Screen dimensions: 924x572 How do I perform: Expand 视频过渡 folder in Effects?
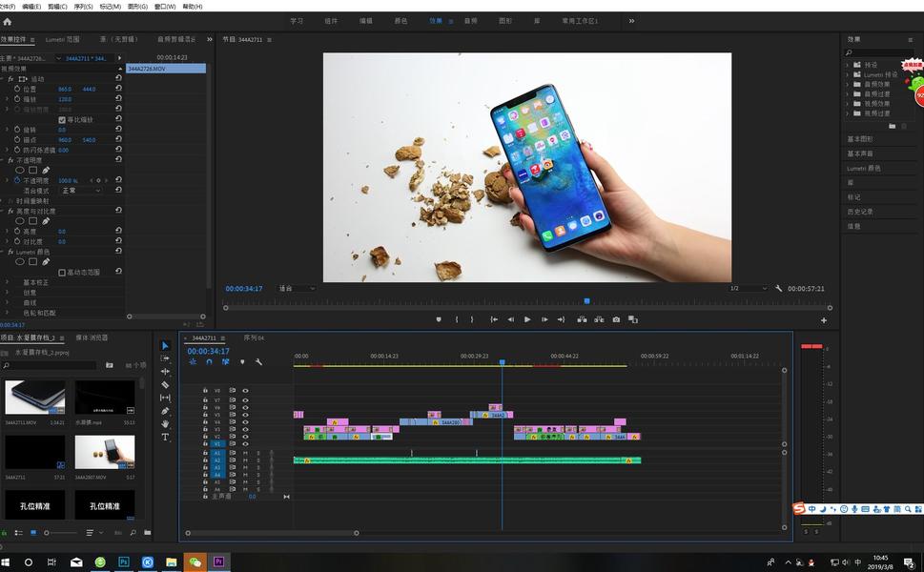[848, 113]
